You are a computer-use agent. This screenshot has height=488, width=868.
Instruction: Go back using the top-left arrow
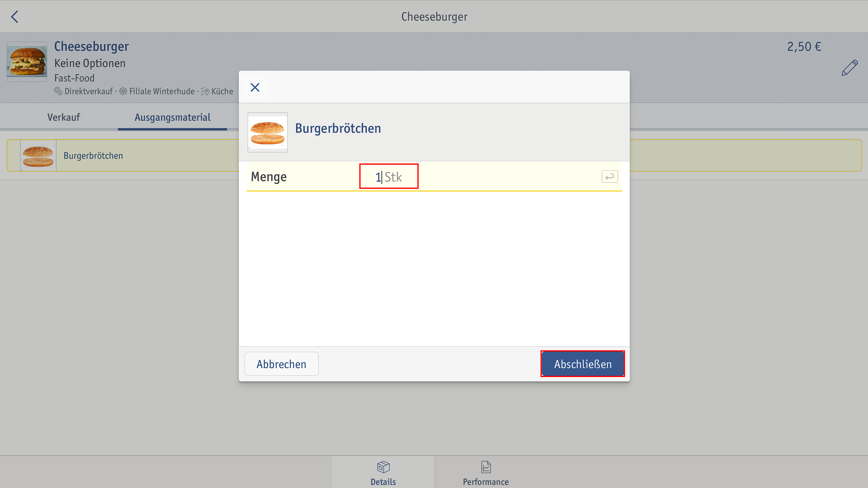tap(15, 16)
